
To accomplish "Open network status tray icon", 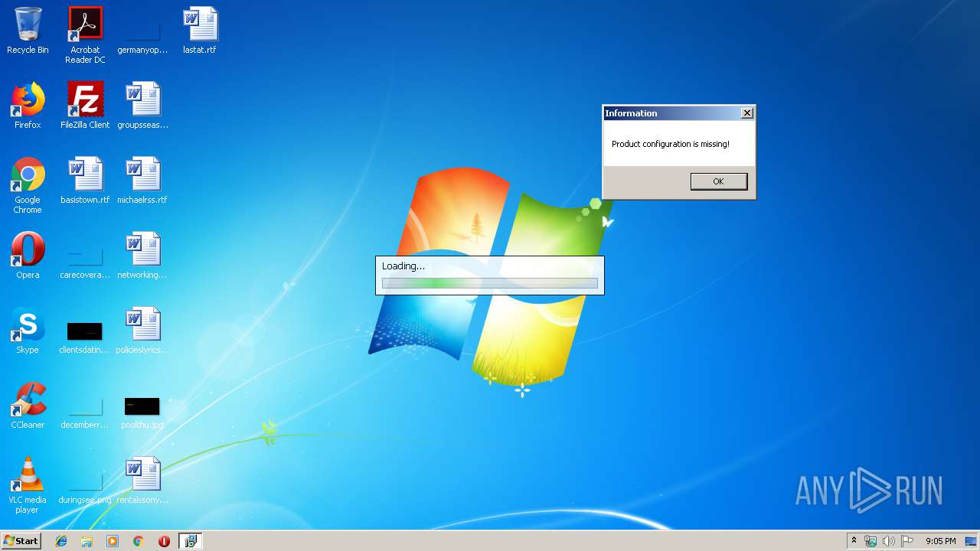I will click(871, 541).
